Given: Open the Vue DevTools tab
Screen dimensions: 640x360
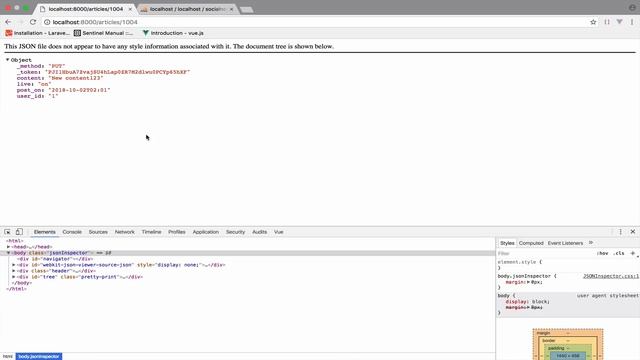Looking at the screenshot, I should 278,232.
